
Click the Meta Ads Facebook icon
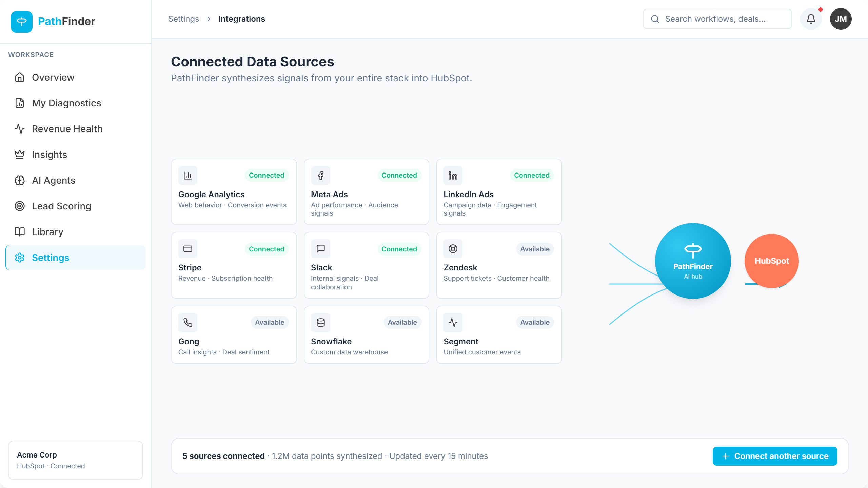click(x=320, y=176)
